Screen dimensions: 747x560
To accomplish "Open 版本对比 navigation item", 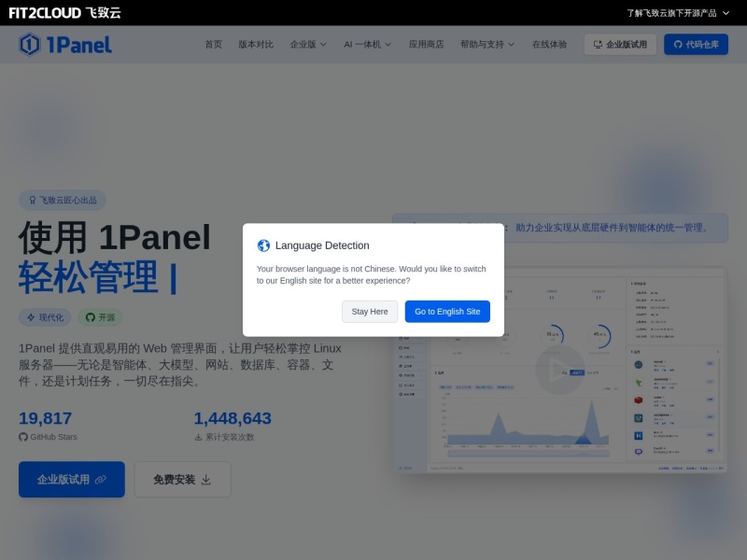I will pos(256,44).
